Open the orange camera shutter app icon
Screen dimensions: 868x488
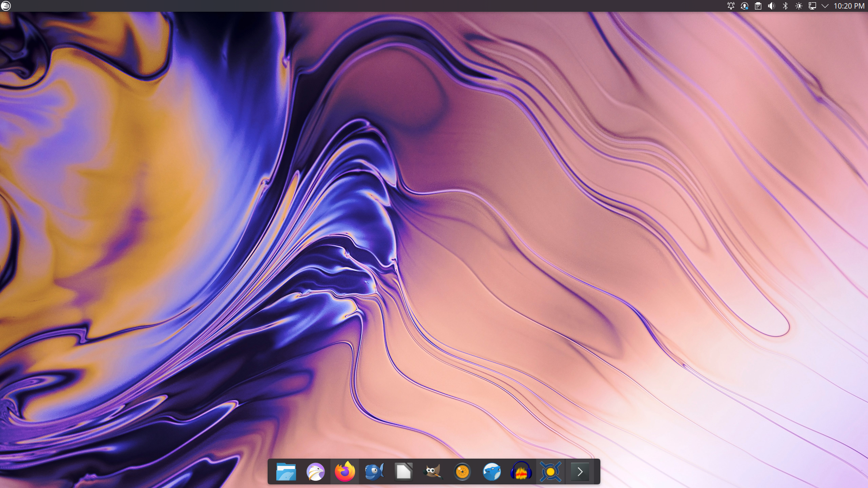pos(462,472)
